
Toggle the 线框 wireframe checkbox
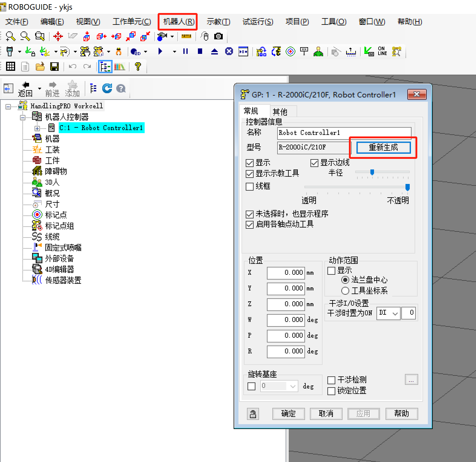[250, 186]
